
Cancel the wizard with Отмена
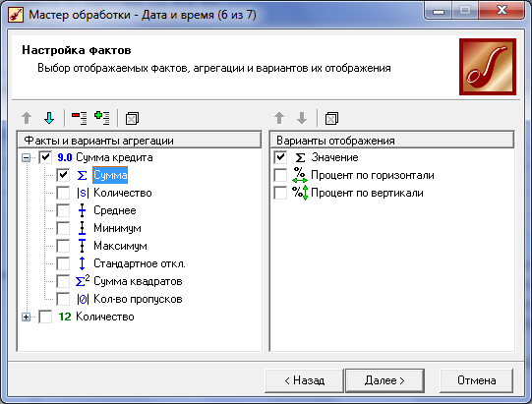[x=476, y=380]
